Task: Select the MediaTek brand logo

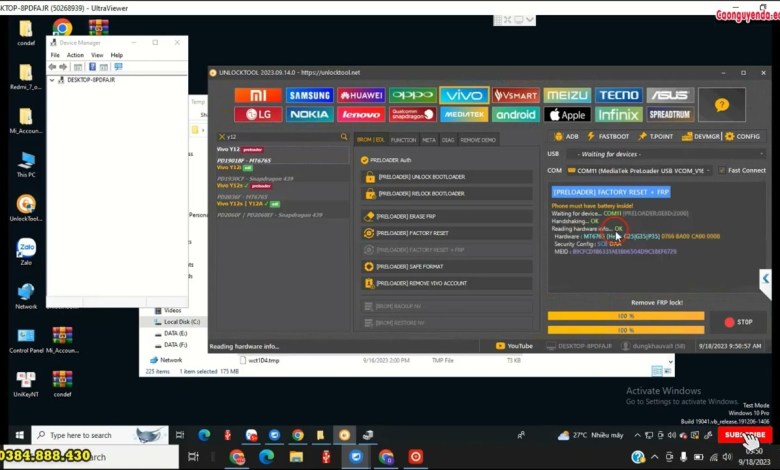Action: (x=464, y=114)
